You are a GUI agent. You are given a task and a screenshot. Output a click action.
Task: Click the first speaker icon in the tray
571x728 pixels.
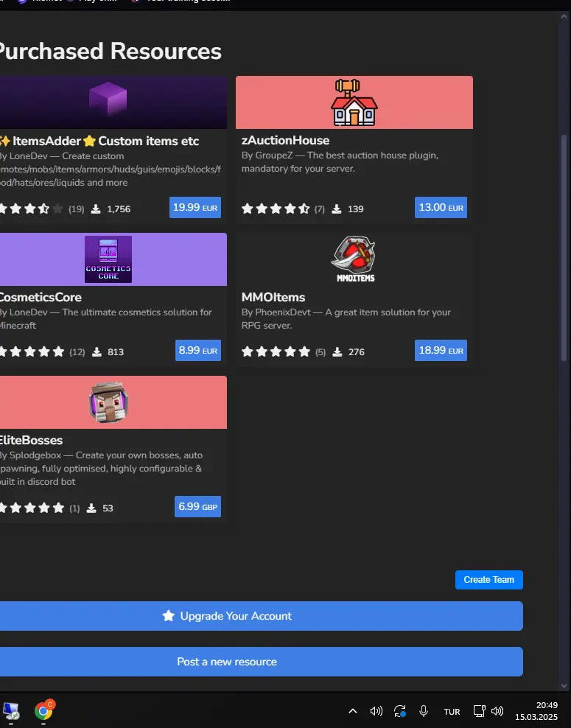(x=376, y=711)
